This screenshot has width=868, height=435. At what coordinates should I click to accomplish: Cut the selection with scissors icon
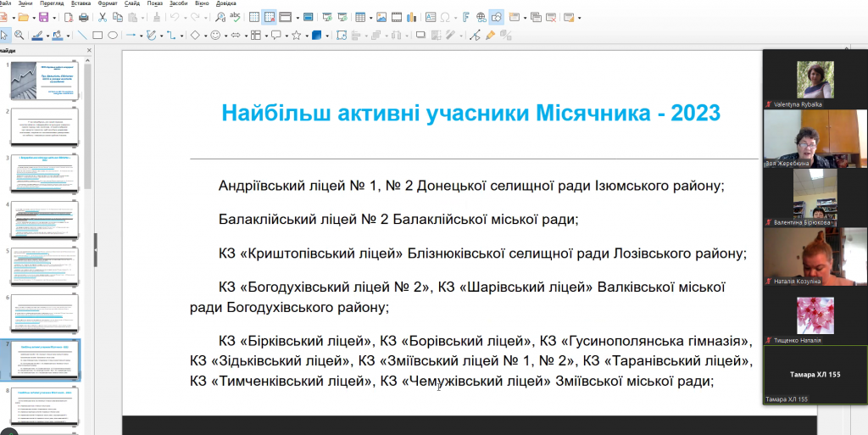coord(103,18)
